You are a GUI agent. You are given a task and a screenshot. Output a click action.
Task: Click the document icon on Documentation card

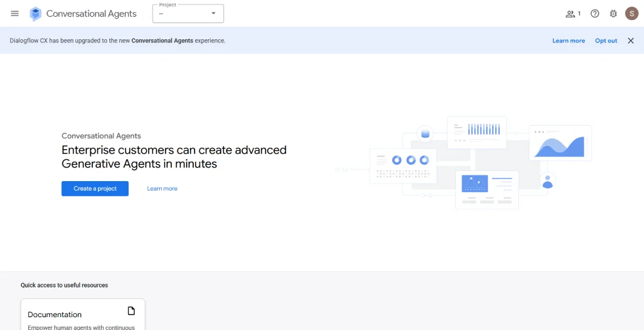[131, 311]
